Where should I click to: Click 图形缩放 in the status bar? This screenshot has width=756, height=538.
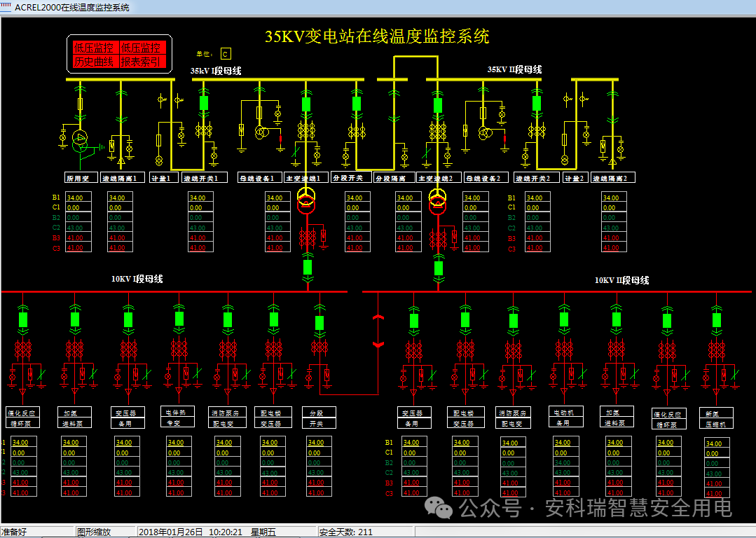(94, 532)
